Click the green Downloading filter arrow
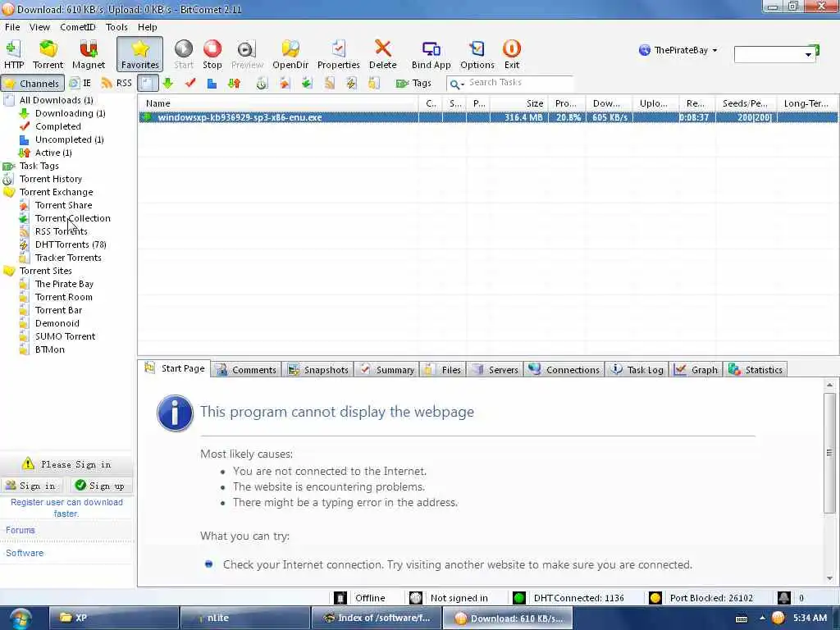This screenshot has width=840, height=630. [x=167, y=83]
